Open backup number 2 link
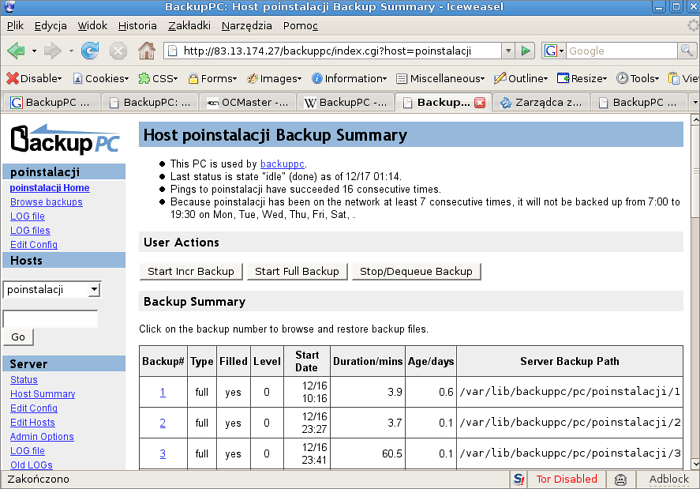 (162, 423)
